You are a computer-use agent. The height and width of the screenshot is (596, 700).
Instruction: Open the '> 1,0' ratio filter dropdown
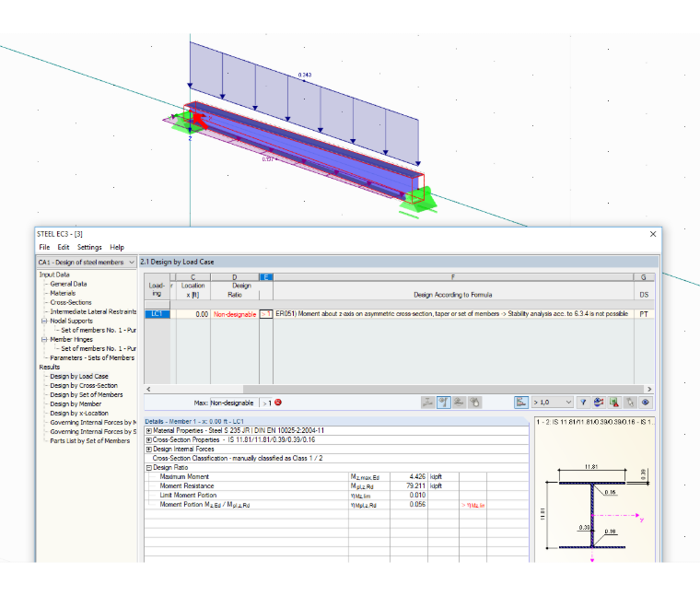pyautogui.click(x=552, y=403)
